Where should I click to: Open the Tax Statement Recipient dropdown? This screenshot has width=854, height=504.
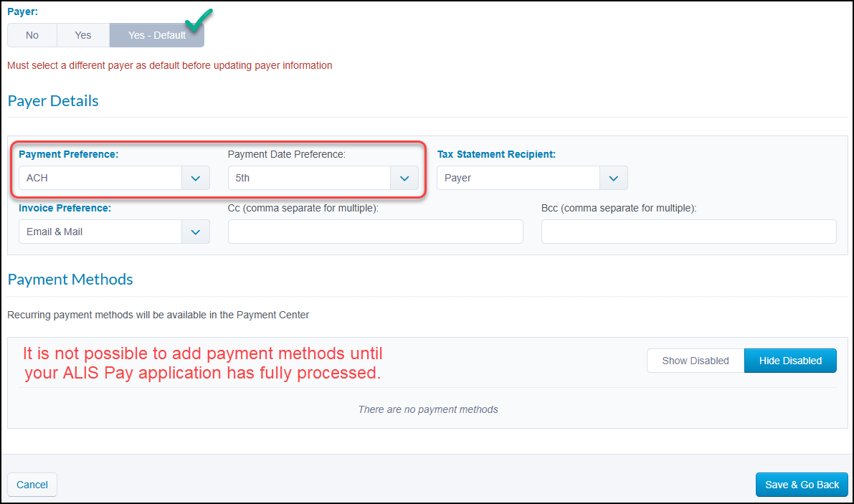(532, 178)
